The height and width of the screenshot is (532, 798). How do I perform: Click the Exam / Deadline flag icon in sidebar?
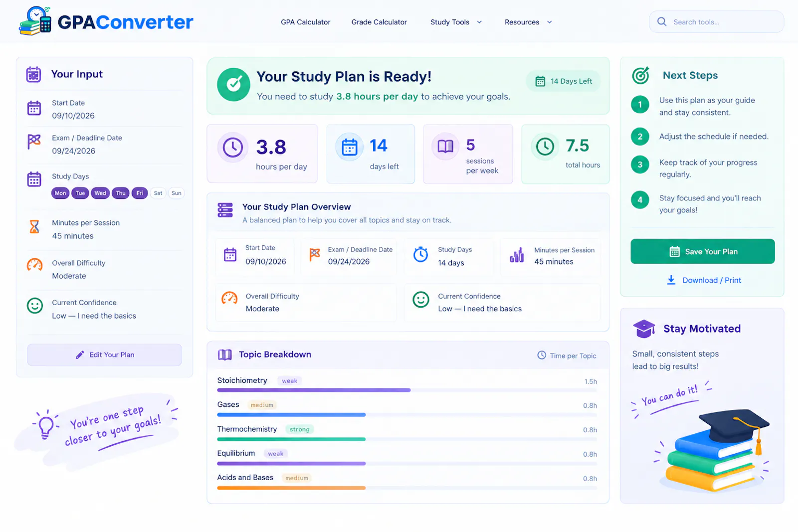pos(34,142)
